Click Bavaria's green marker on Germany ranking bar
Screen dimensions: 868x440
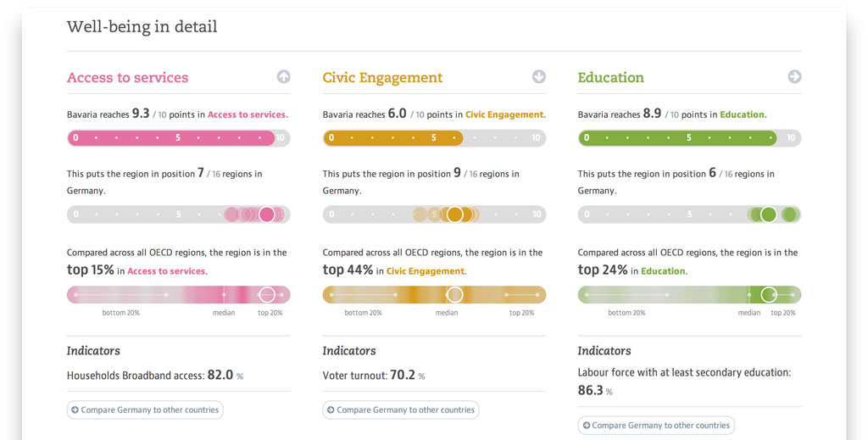768,214
